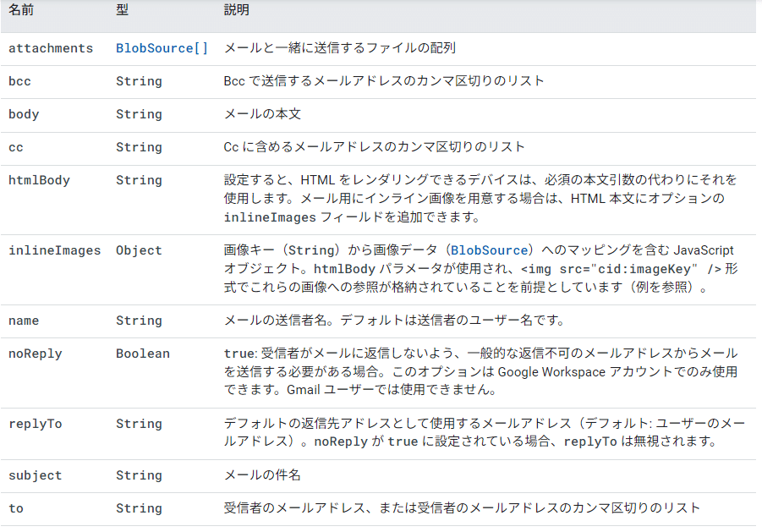Click the attachments parameter name
Image resolution: width=762 pixels, height=532 pixels.
(x=51, y=48)
